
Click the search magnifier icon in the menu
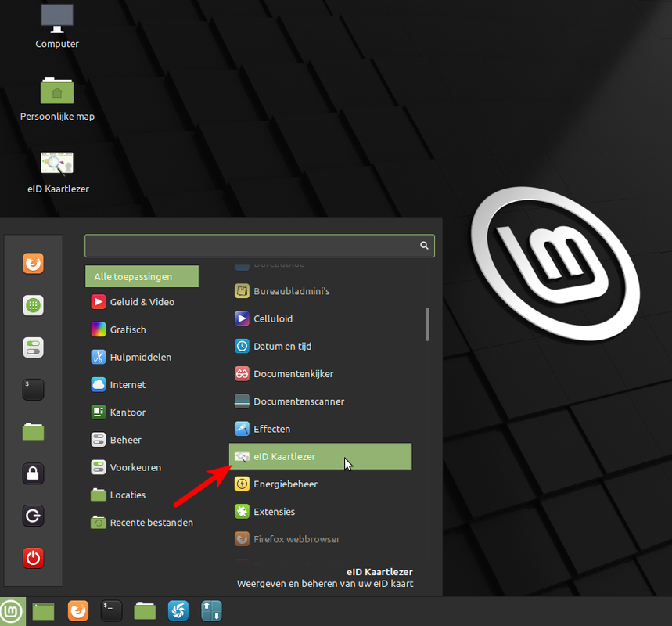pyautogui.click(x=424, y=245)
